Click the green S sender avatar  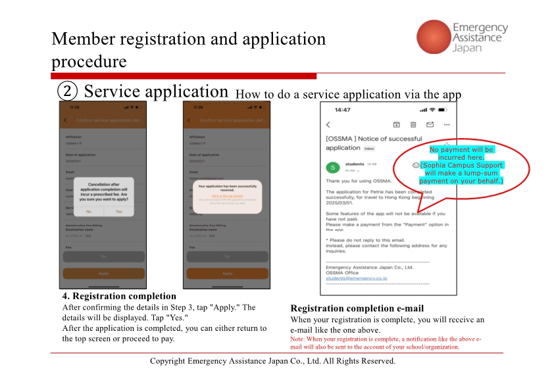pyautogui.click(x=333, y=168)
